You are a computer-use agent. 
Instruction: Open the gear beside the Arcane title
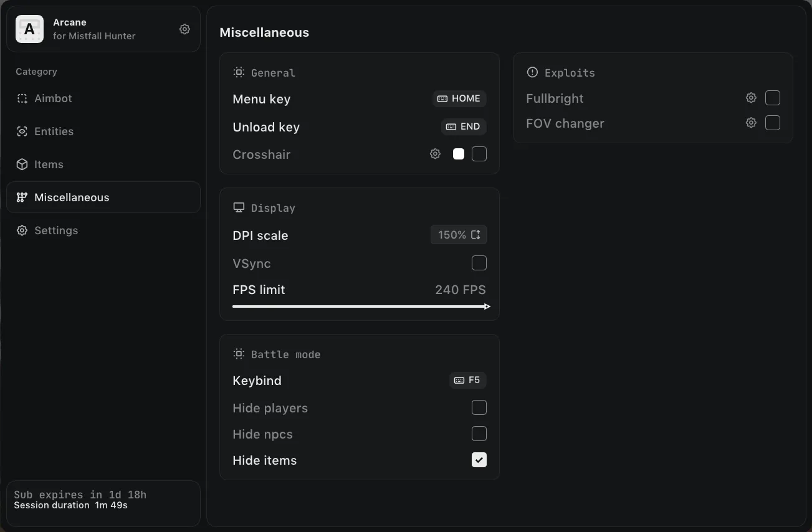pos(184,29)
